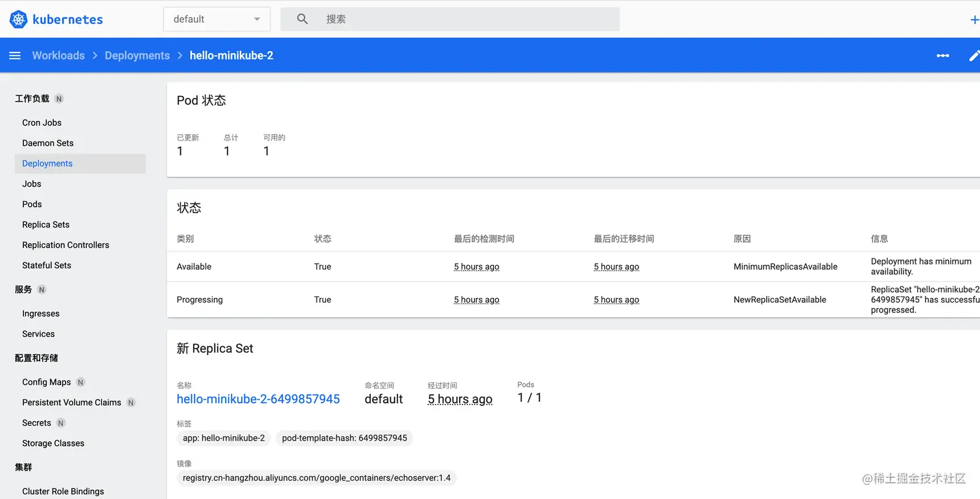Open the default namespace dropdown

point(216,19)
